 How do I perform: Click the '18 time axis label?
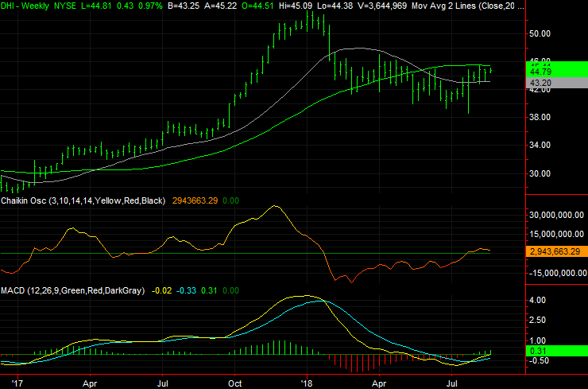307,383
